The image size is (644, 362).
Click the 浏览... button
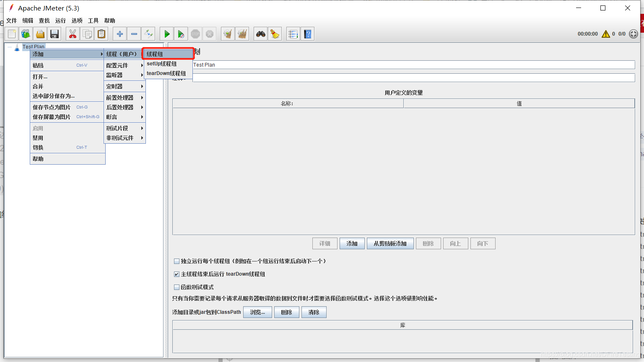tap(257, 312)
